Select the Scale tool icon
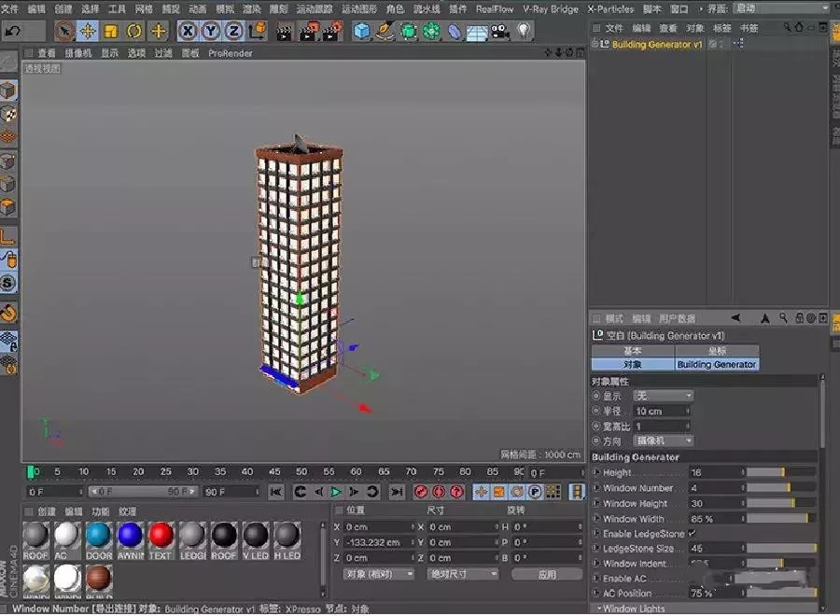 coord(111,31)
